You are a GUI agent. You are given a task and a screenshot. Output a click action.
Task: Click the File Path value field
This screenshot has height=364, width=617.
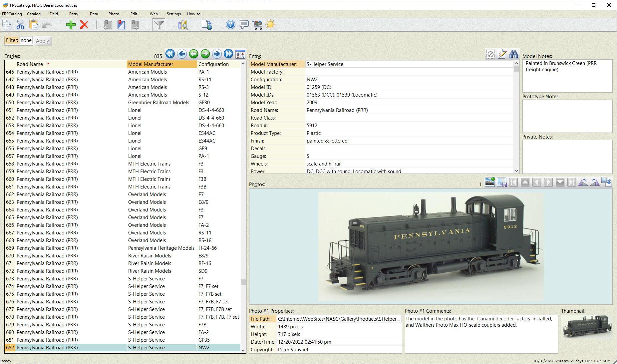coord(339,319)
